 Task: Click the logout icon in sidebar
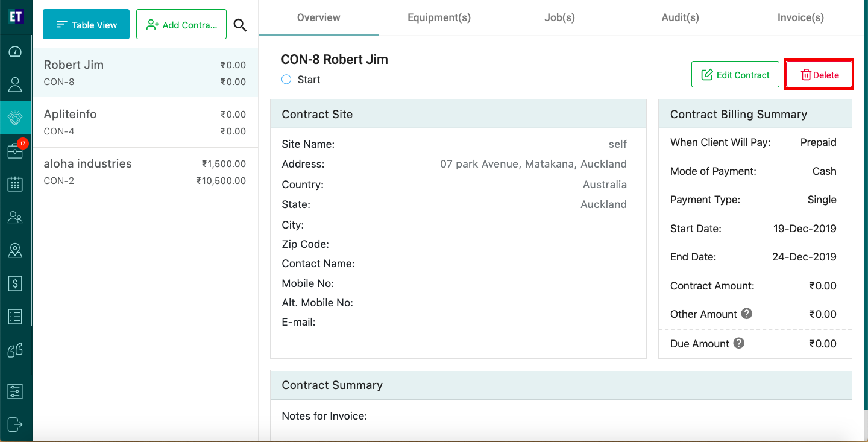click(15, 425)
